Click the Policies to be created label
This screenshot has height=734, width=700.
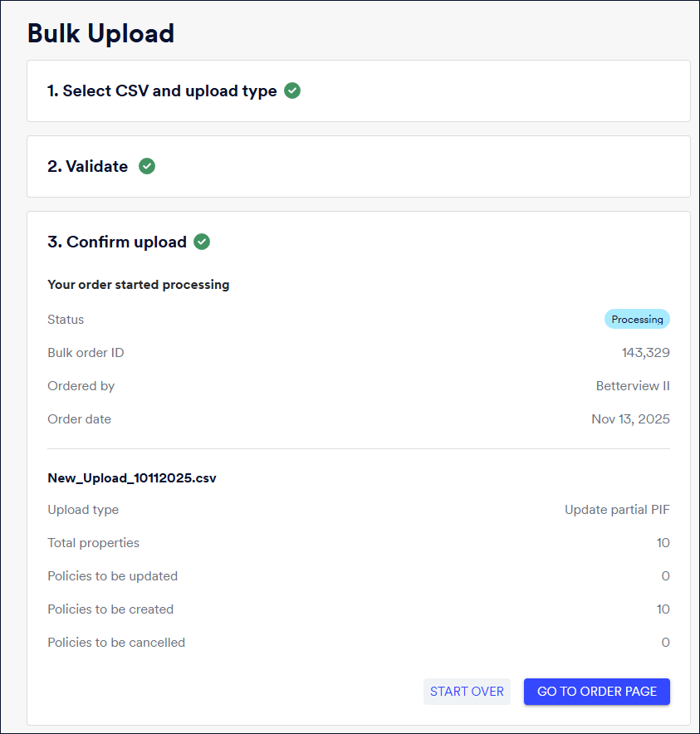click(x=110, y=609)
